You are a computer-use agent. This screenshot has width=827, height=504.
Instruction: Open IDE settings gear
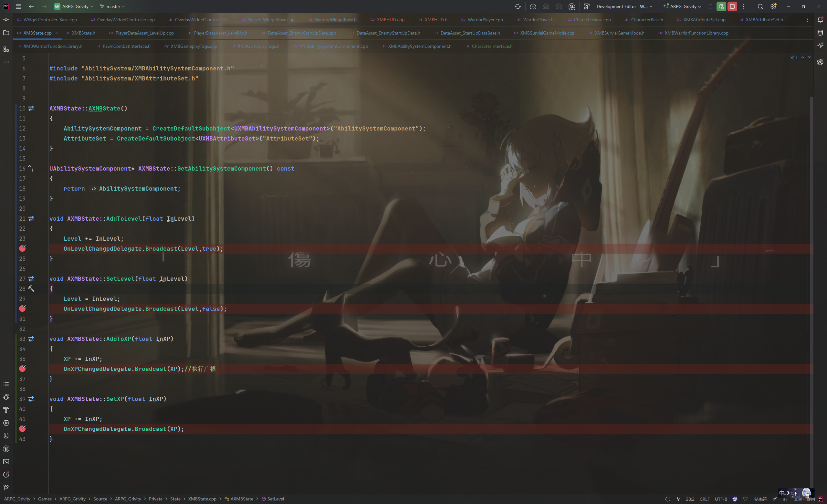coord(773,6)
